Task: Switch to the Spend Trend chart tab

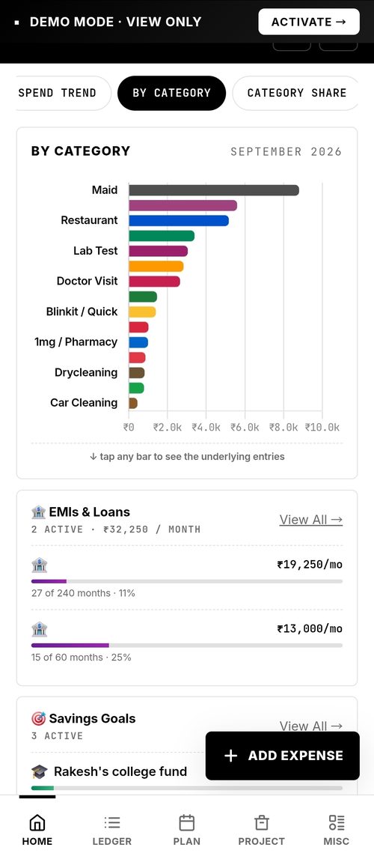Action: coord(64,93)
